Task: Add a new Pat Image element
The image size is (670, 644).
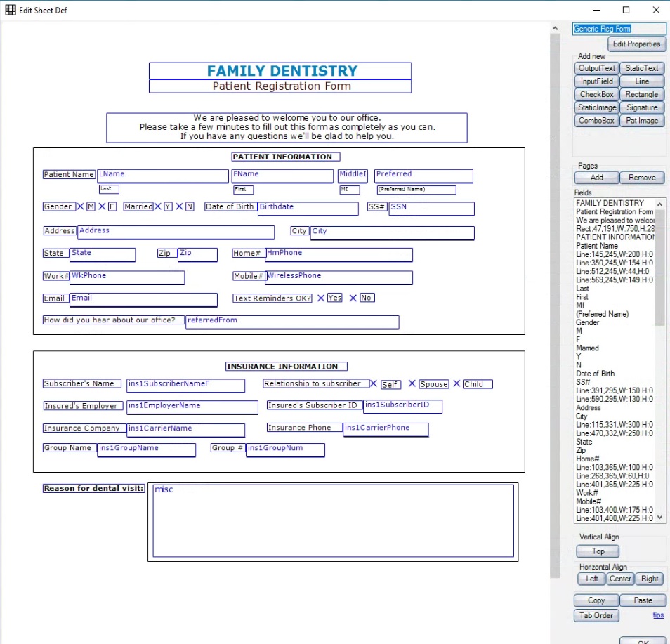Action: click(x=642, y=121)
